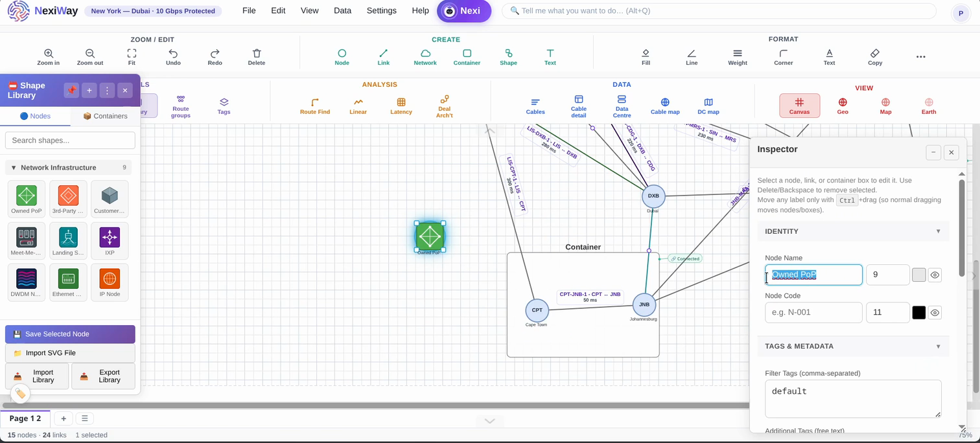Click the Zoom in tool

tap(48, 57)
